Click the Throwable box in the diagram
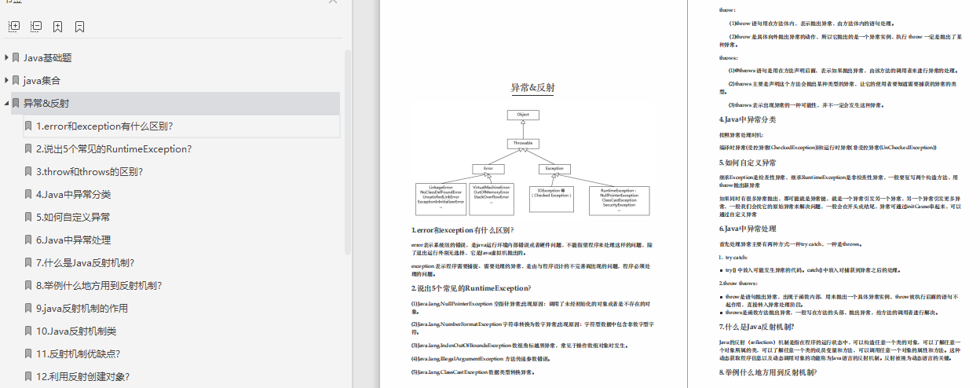Screen dimensions: 980x388 click(x=523, y=144)
